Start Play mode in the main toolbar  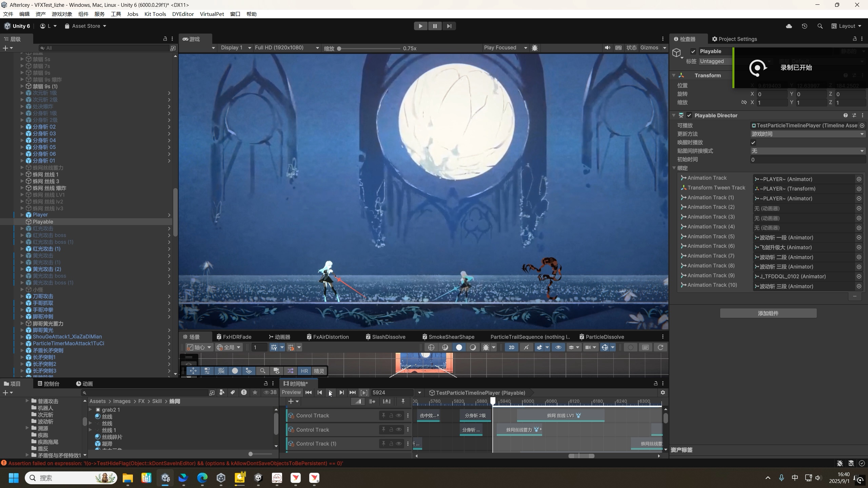(x=420, y=26)
